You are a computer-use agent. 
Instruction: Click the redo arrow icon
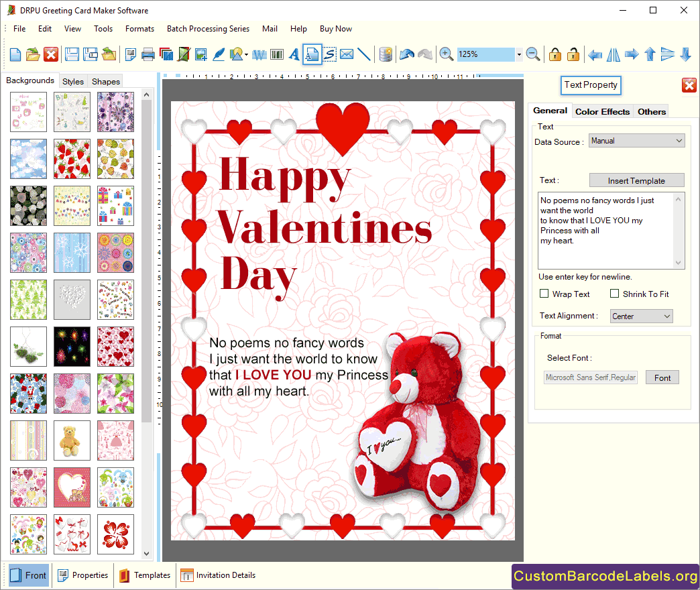click(x=424, y=54)
